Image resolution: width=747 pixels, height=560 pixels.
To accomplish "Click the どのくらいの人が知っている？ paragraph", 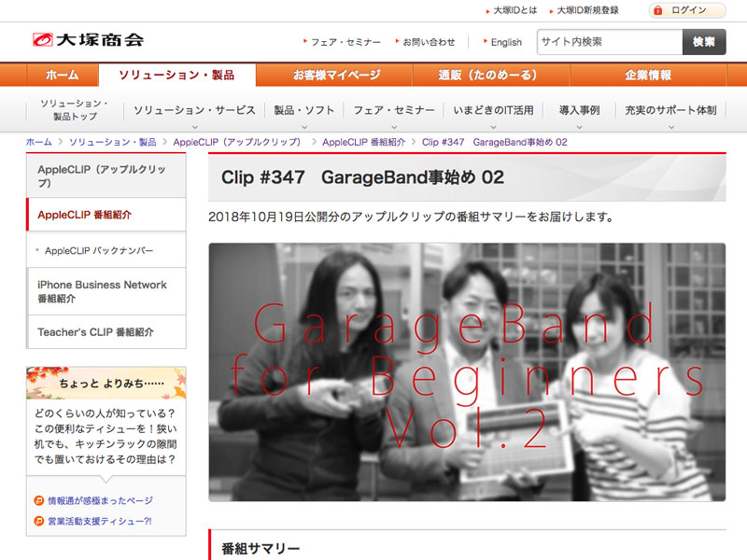I will [106, 436].
